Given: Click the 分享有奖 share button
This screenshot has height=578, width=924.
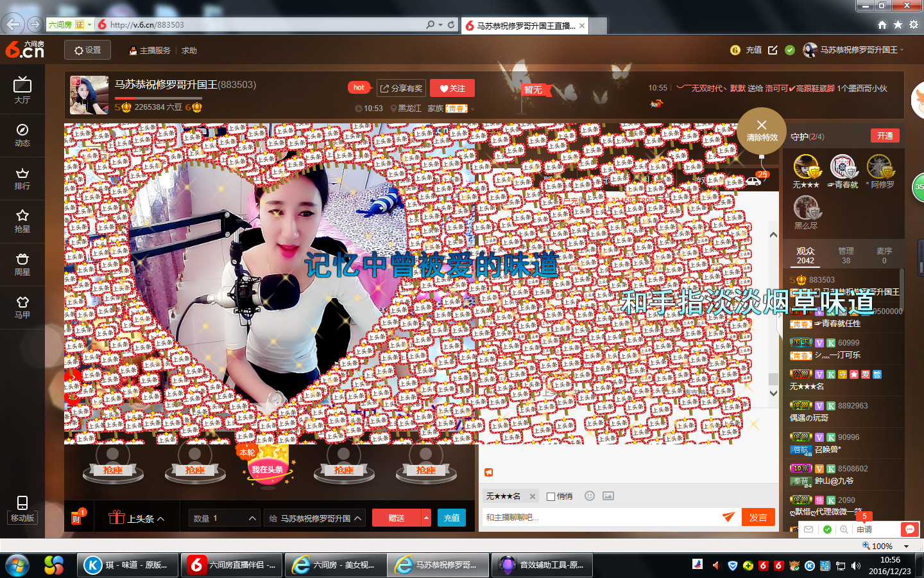Looking at the screenshot, I should click(x=401, y=88).
